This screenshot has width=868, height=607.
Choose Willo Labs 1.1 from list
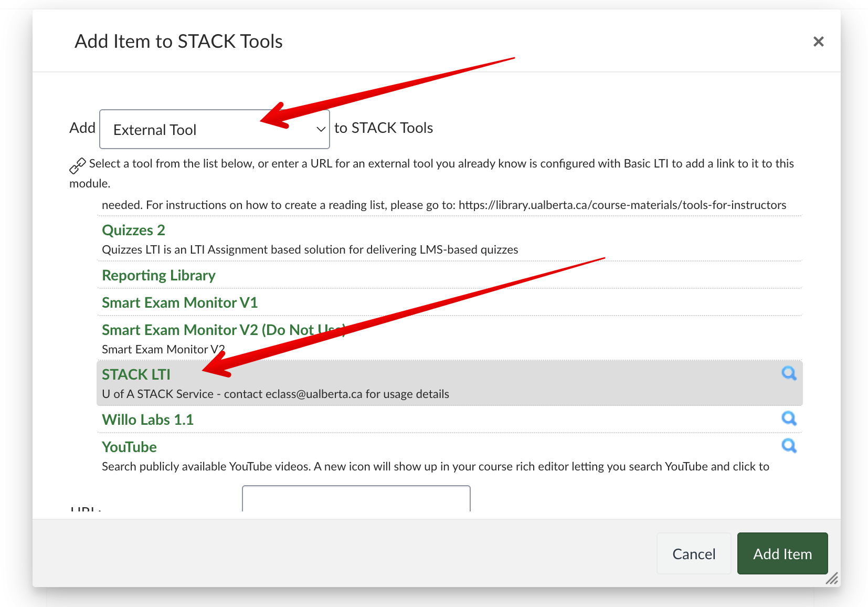pos(147,420)
